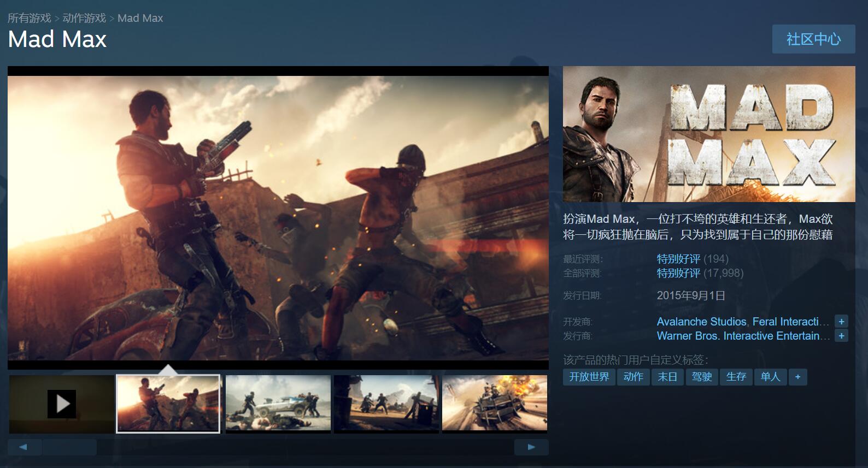This screenshot has width=868, height=468.
Task: Expand the developer list plus button
Action: pyautogui.click(x=842, y=322)
